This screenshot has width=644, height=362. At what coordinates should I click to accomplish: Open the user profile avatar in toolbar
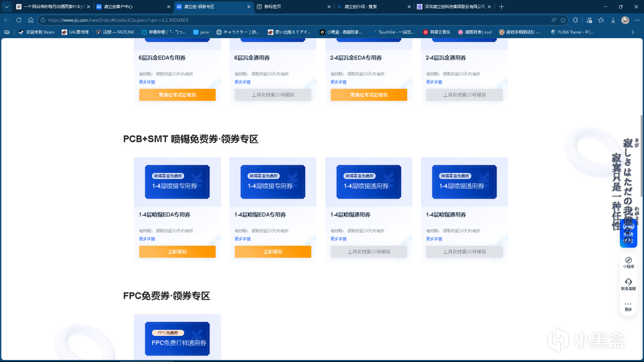(625, 20)
